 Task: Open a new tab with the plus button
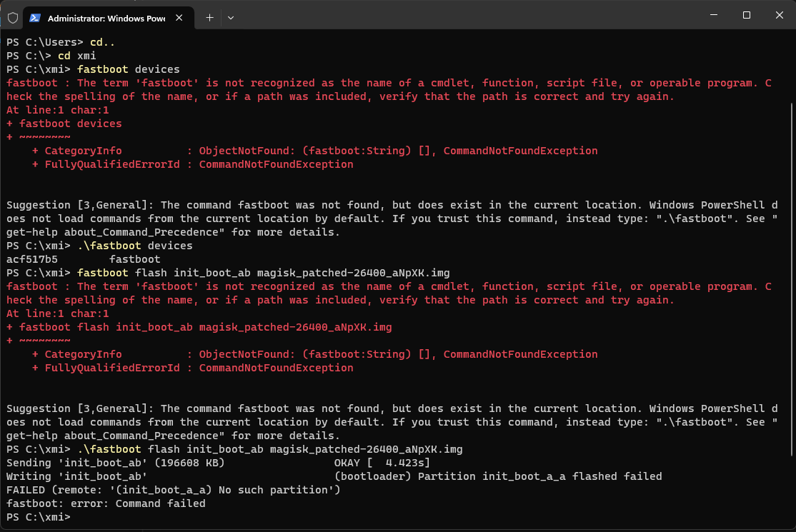pos(209,17)
